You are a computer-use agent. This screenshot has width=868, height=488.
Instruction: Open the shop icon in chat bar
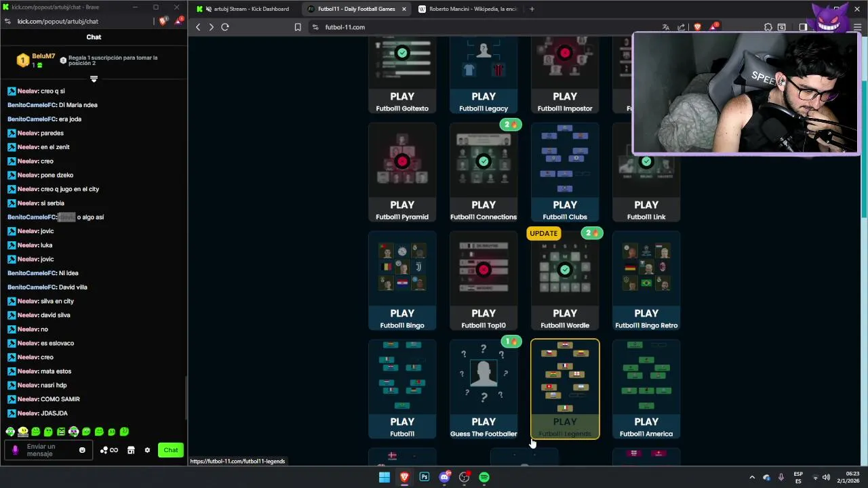pyautogui.click(x=131, y=450)
